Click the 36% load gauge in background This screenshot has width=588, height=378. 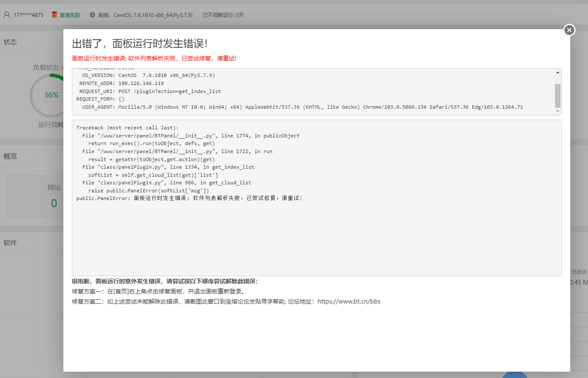pyautogui.click(x=51, y=95)
